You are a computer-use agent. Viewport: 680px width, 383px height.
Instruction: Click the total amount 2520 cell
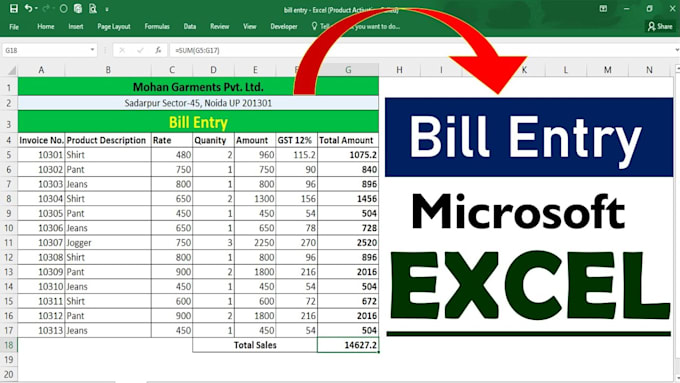pos(348,242)
